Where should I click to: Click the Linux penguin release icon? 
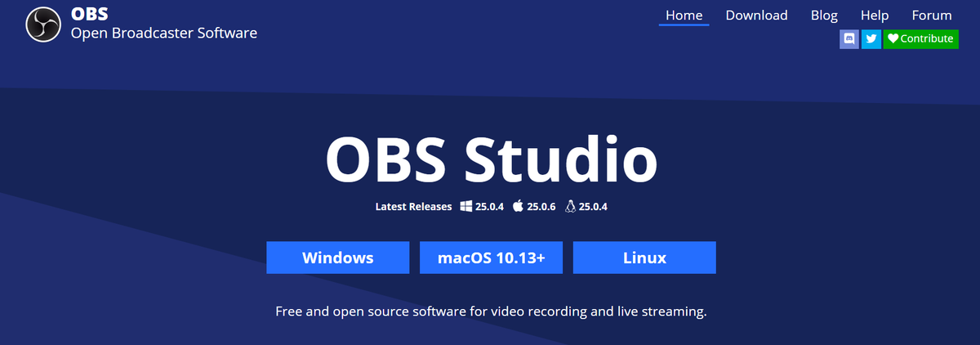[x=570, y=207]
